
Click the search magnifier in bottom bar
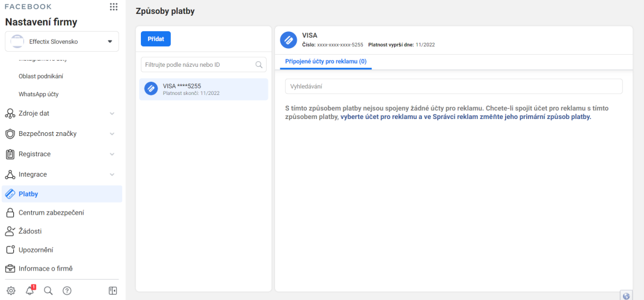tap(48, 290)
